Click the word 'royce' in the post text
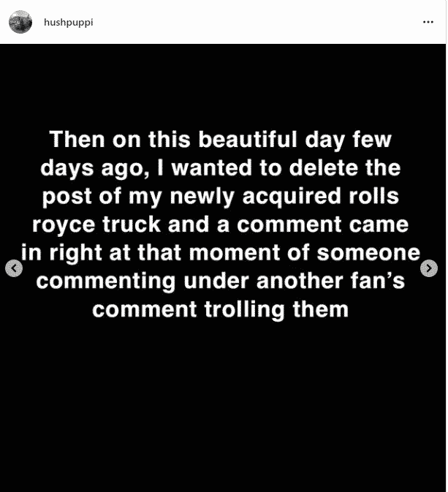 tap(69, 225)
